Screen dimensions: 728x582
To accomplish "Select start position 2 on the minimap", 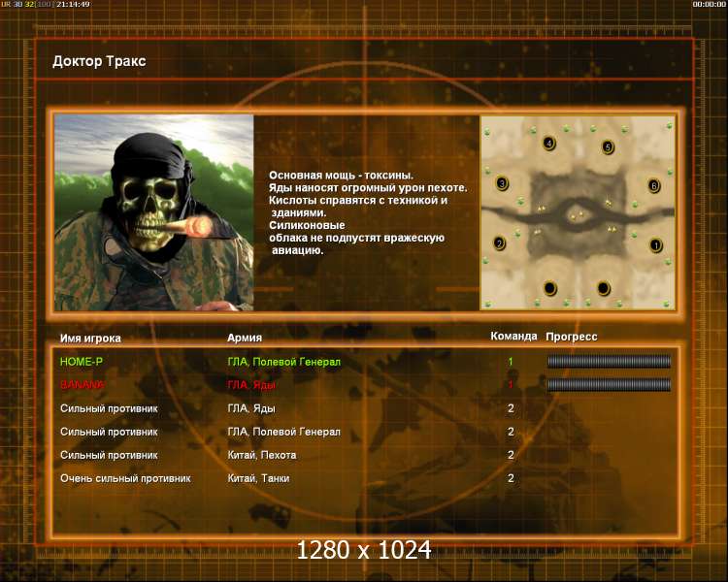I will coord(500,243).
